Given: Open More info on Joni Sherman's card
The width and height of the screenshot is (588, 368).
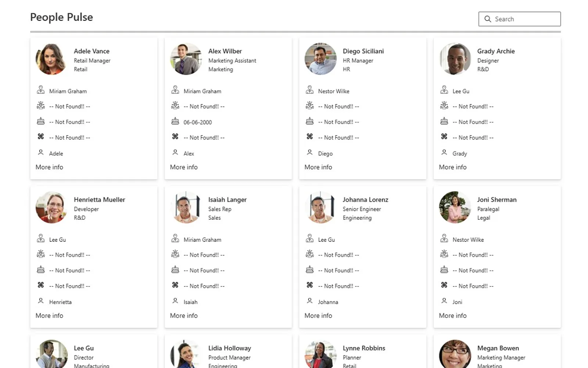Looking at the screenshot, I should [x=453, y=316].
